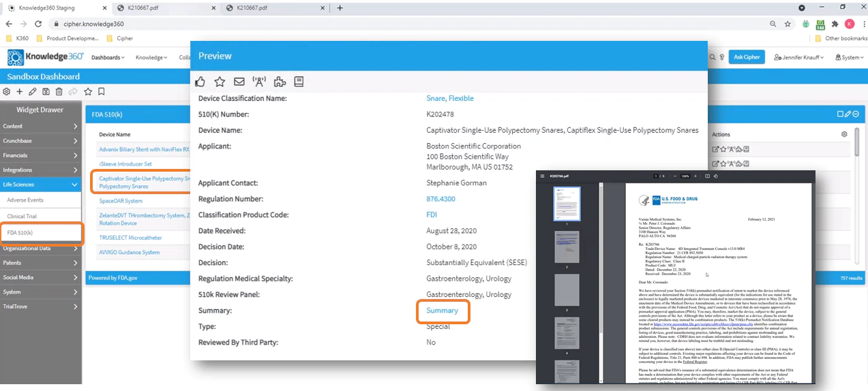Click the bookmark icon in dashboard toolbar

click(x=101, y=91)
